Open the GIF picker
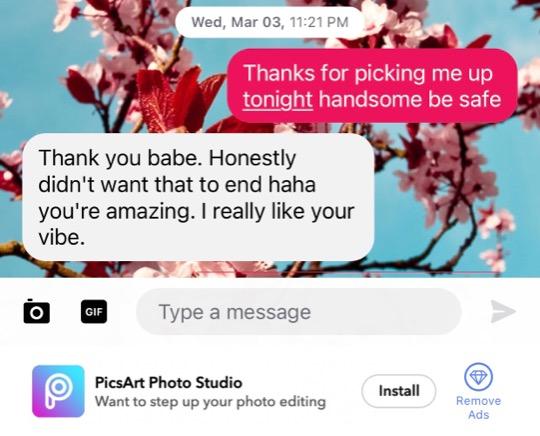The width and height of the screenshot is (540, 436). 94,312
